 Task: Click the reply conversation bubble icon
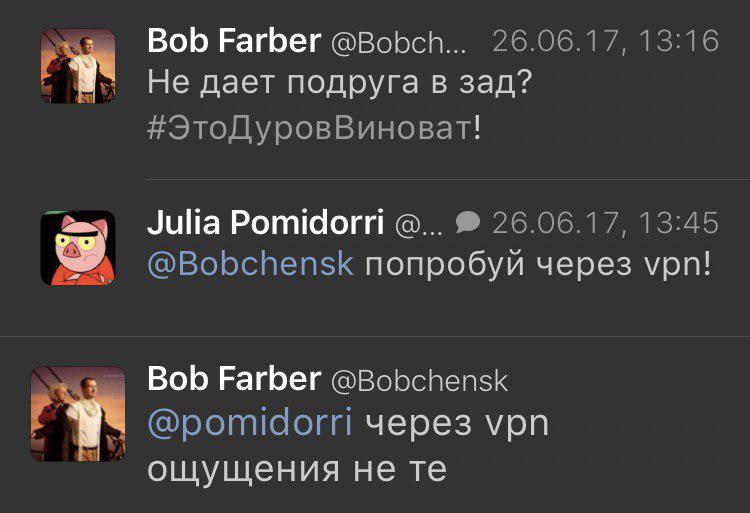coord(467,222)
